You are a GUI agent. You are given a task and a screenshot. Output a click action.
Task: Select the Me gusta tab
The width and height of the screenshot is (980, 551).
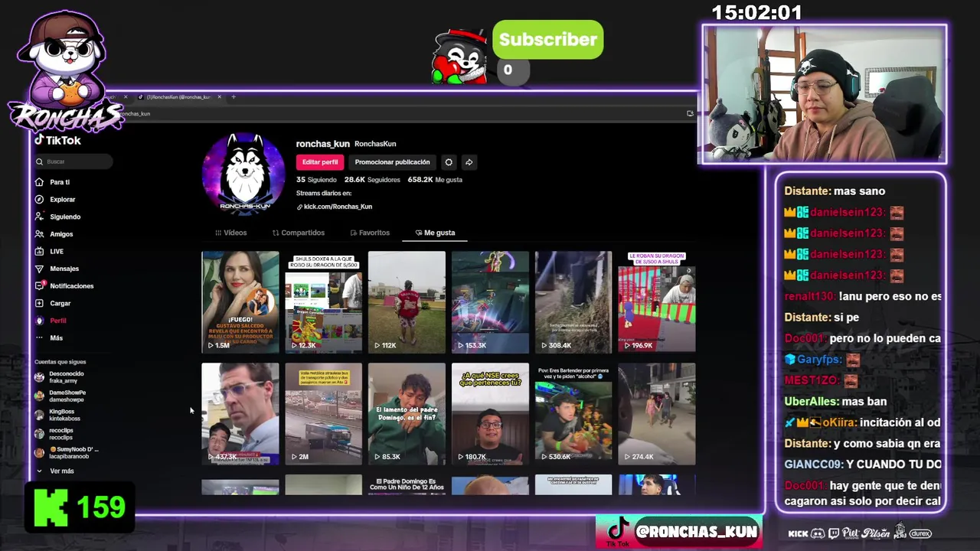click(435, 233)
